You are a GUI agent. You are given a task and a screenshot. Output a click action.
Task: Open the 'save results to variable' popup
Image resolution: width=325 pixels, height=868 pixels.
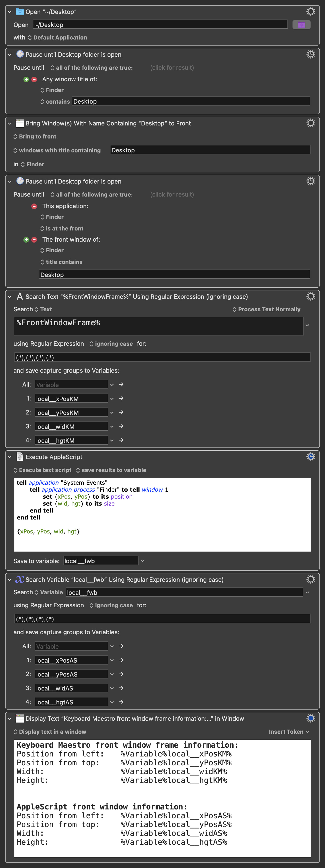tap(111, 470)
